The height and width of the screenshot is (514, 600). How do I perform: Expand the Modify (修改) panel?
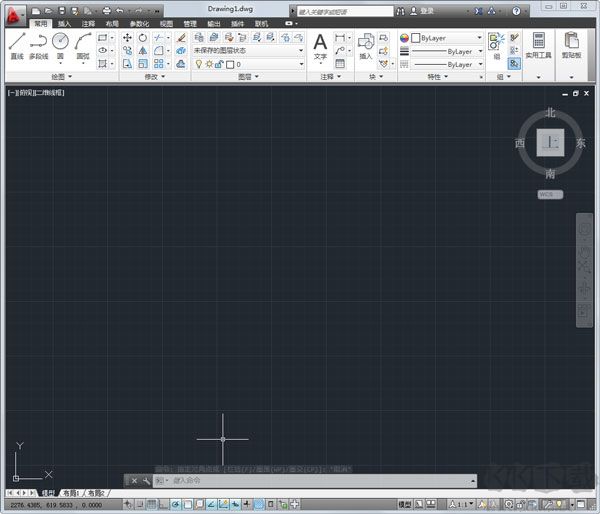point(155,77)
